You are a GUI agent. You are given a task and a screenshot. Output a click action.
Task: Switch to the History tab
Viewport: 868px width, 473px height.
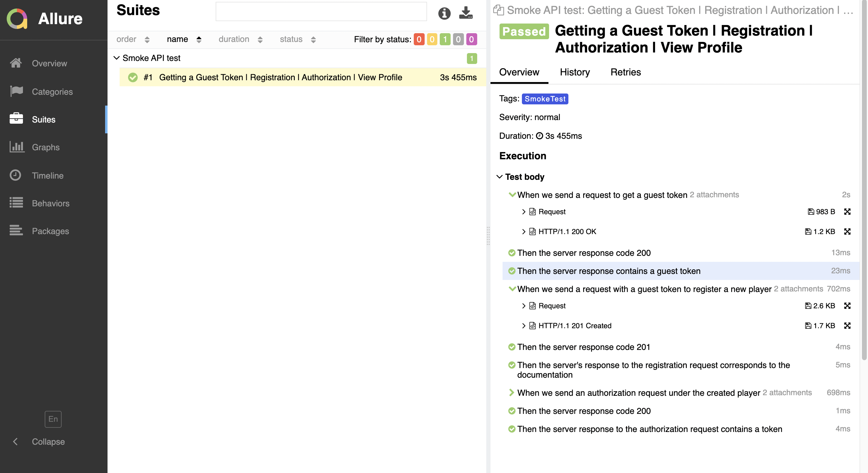click(x=574, y=72)
